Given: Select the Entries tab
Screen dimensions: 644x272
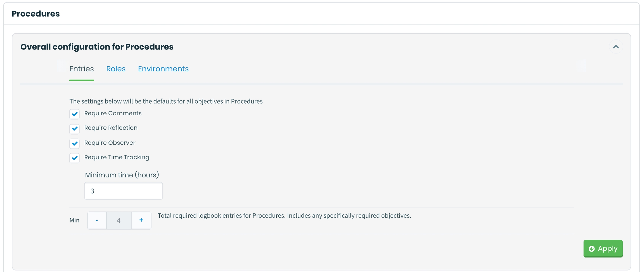Looking at the screenshot, I should (x=81, y=69).
